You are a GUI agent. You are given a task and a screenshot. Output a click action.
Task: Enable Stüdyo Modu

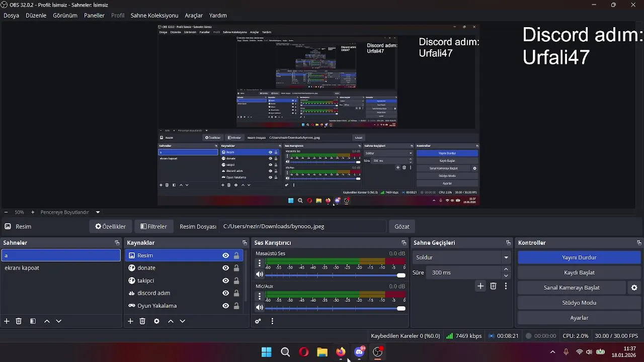(579, 303)
